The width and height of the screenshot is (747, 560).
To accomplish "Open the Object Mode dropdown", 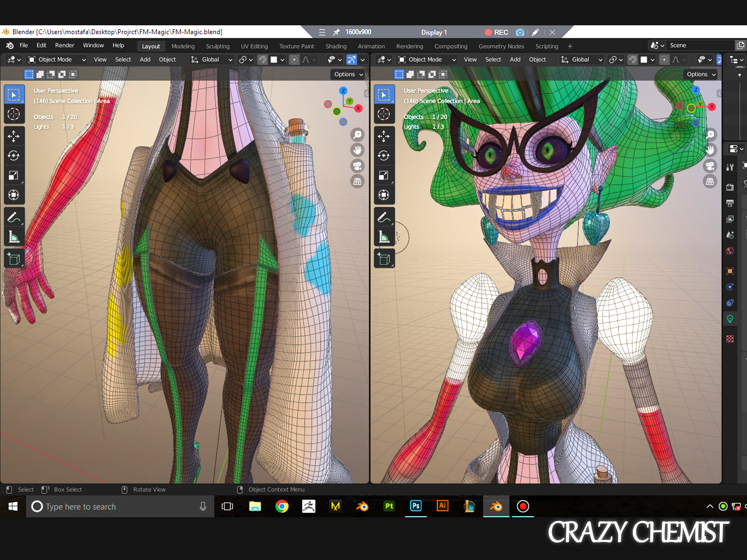I will pos(56,59).
